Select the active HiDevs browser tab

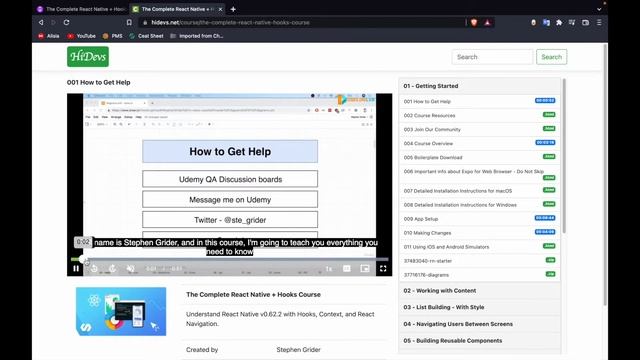[176, 9]
